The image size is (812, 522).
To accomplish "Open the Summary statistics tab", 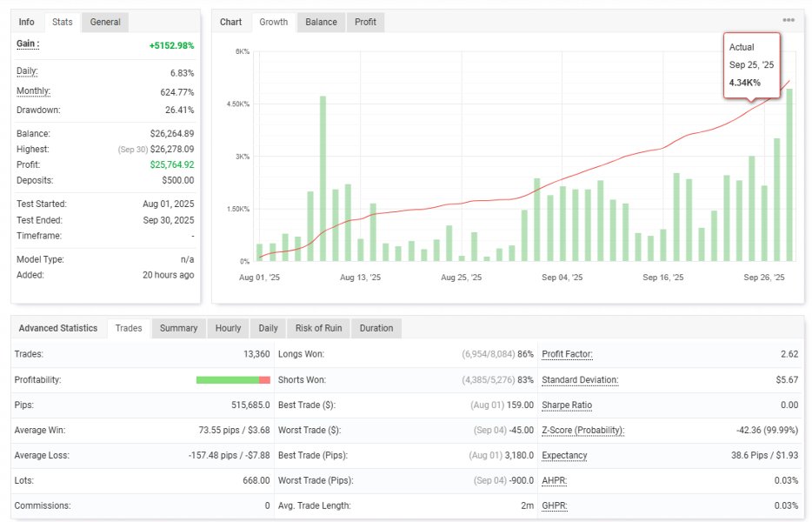I will tap(179, 328).
